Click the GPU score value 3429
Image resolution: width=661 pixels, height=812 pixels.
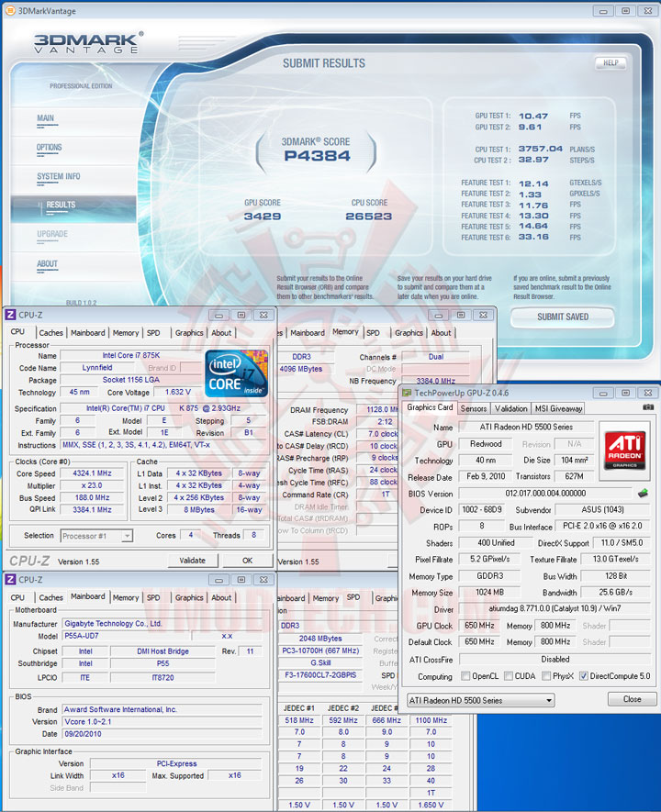263,216
